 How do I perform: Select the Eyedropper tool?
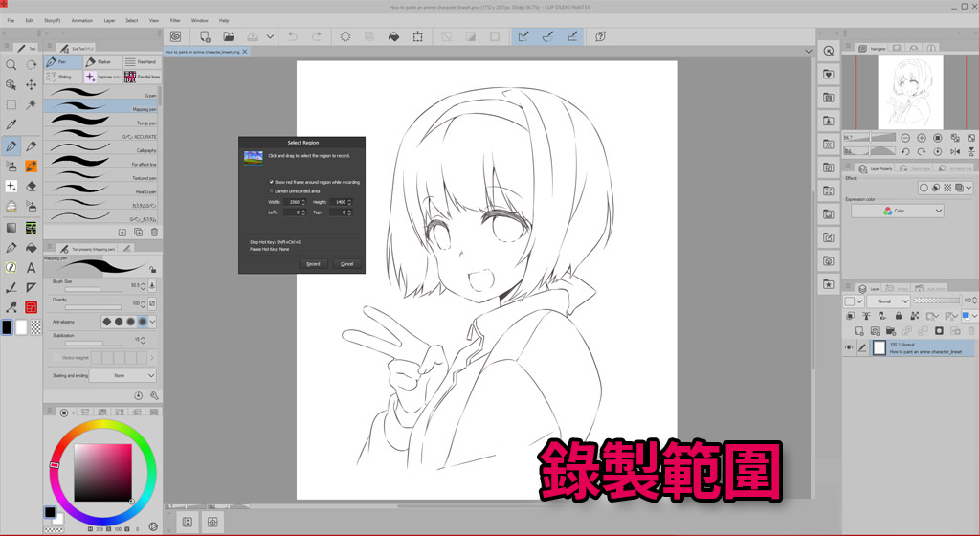11,125
